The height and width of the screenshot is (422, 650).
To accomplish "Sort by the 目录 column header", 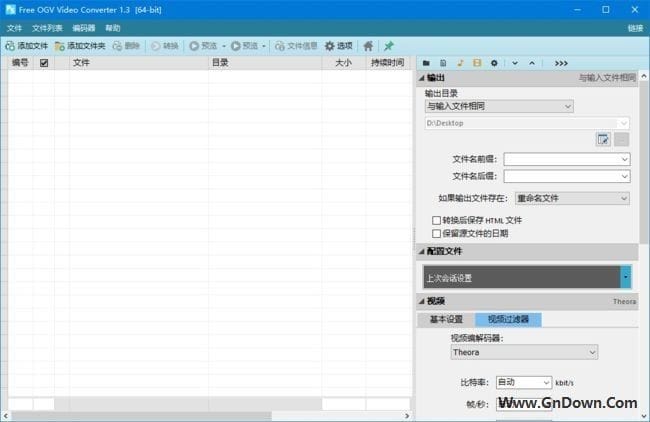I will (265, 63).
